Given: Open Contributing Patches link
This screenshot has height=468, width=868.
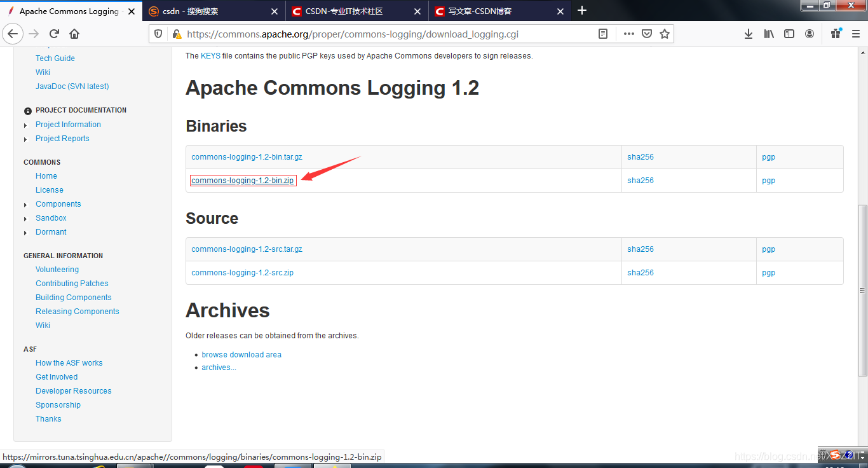Looking at the screenshot, I should click(x=72, y=284).
